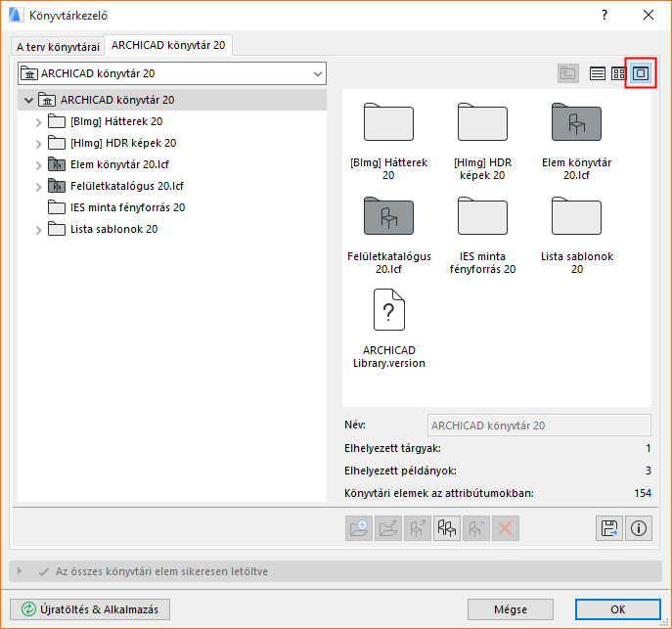672x629 pixels.
Task: Select the Felületkatalógus 20.lcf thumbnail
Action: tap(388, 216)
